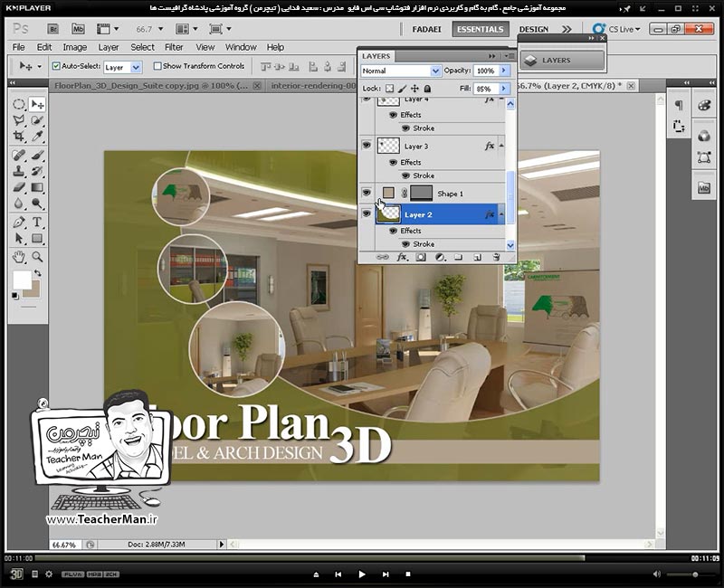Select the Eraser tool
Image resolution: width=724 pixels, height=588 pixels.
19,187
